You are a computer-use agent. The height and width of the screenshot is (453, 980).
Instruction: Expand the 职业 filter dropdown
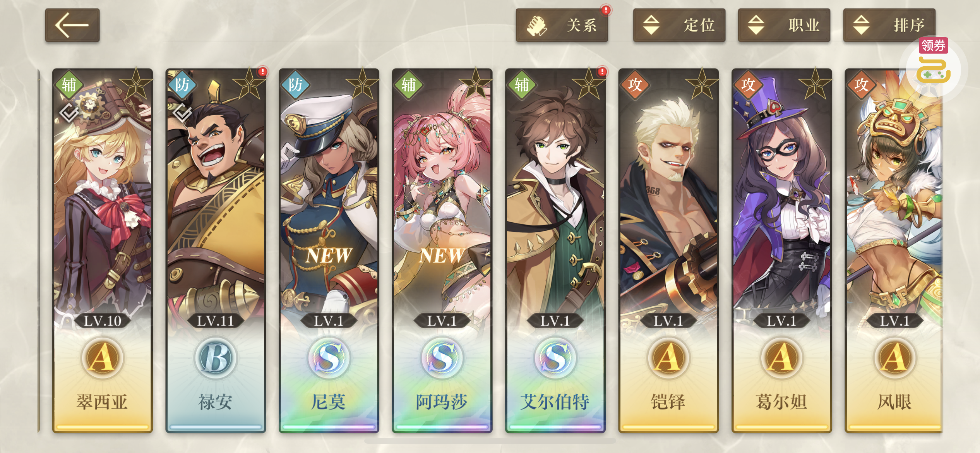(784, 25)
